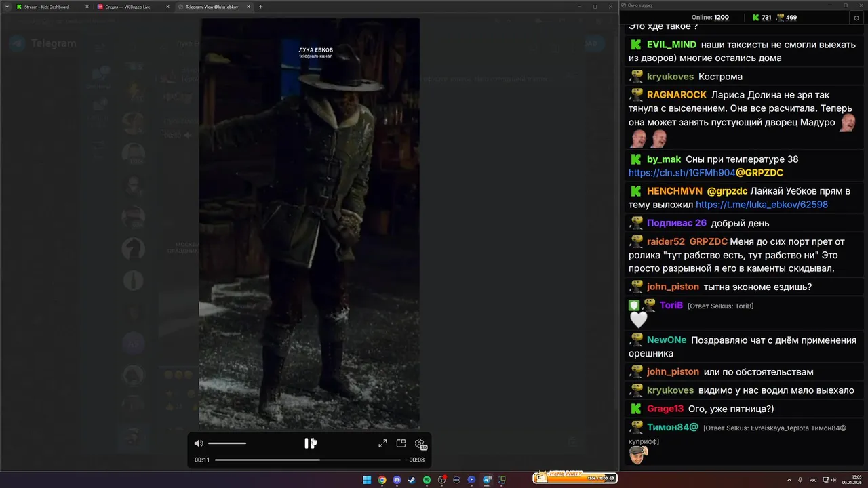Click username NewONe in chat
The image size is (868, 488).
[667, 340]
